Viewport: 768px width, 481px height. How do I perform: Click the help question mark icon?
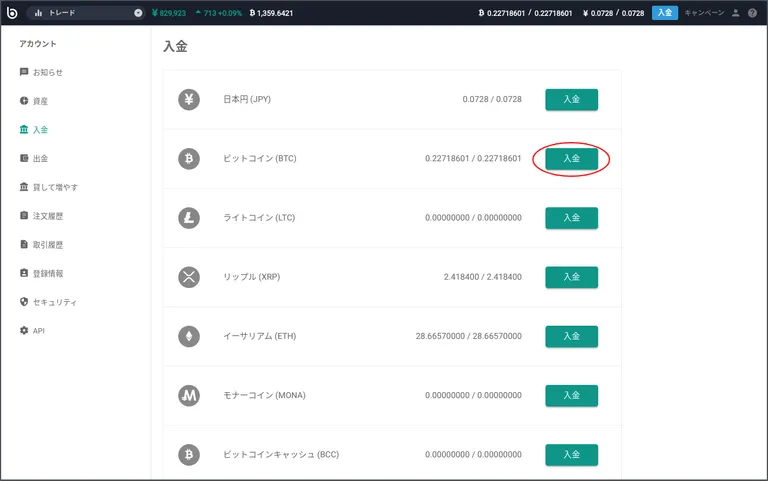click(752, 13)
